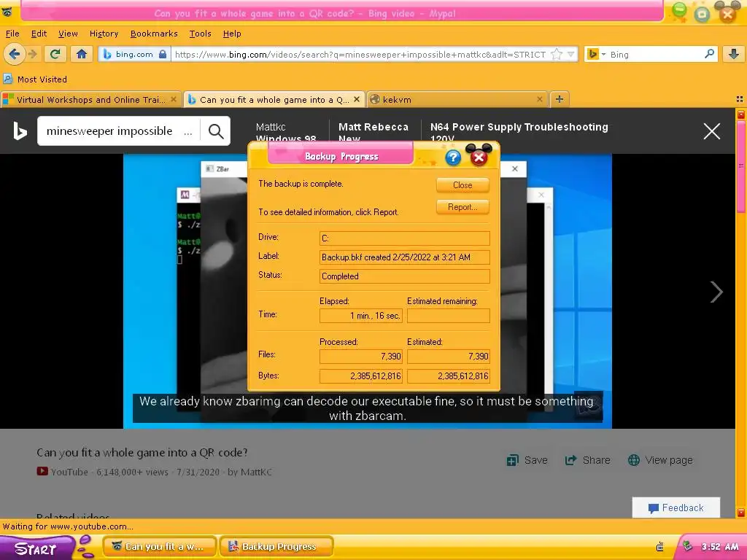Click the search magnifier in the browser search box
This screenshot has height=560, width=747.
709,54
